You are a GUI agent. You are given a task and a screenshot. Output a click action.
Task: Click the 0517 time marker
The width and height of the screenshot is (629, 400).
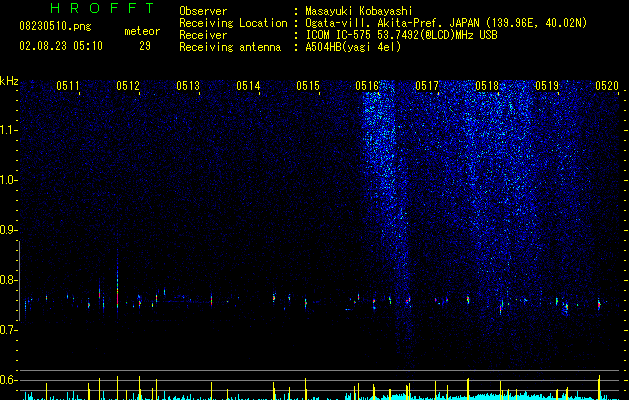click(x=427, y=85)
